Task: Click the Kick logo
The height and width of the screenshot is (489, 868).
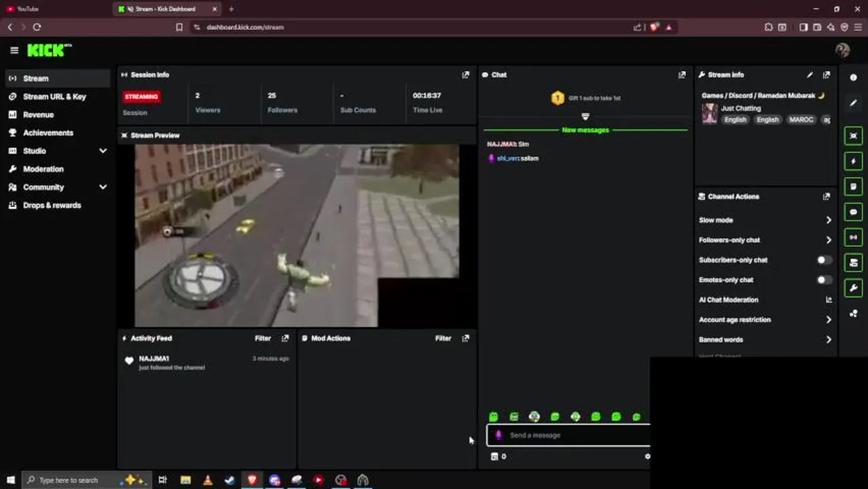Action: click(x=49, y=50)
